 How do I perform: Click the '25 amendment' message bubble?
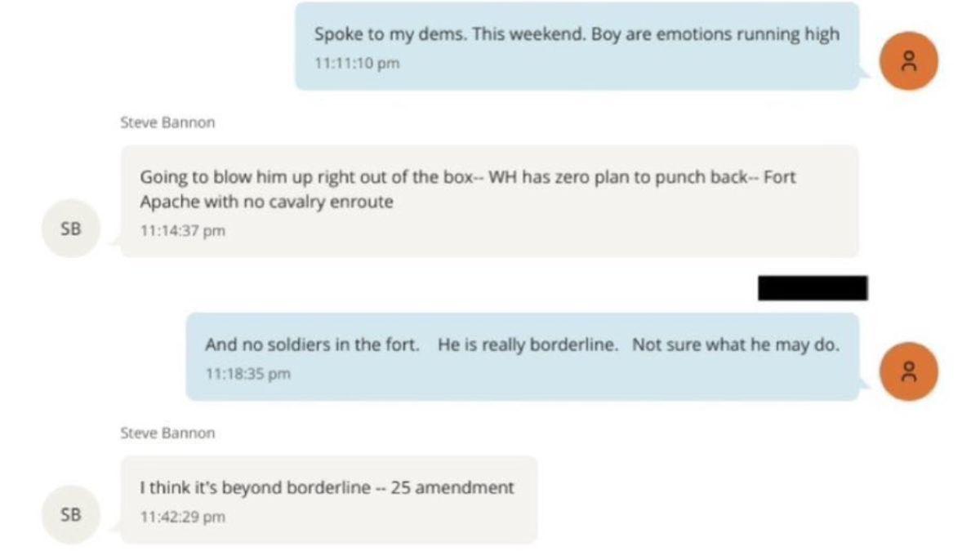point(327,498)
